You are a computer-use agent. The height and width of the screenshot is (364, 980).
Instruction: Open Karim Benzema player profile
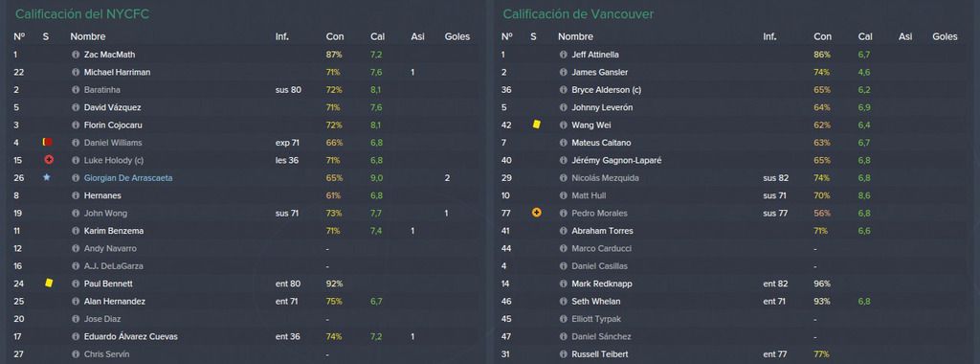click(x=114, y=231)
